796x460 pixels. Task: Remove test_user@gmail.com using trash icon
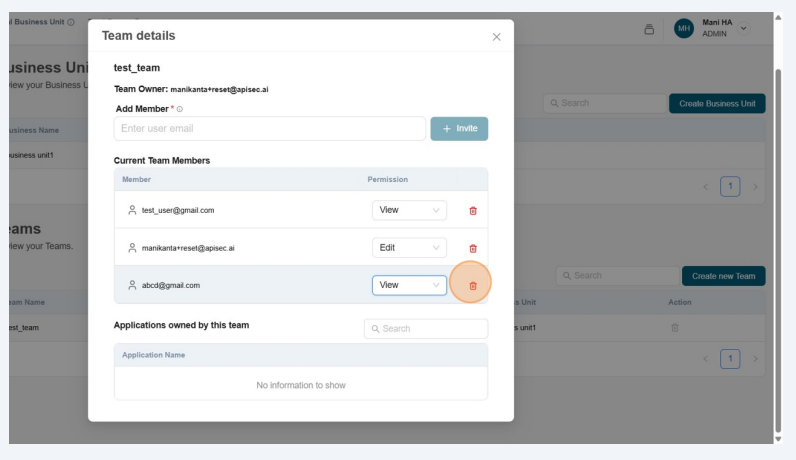(473, 210)
